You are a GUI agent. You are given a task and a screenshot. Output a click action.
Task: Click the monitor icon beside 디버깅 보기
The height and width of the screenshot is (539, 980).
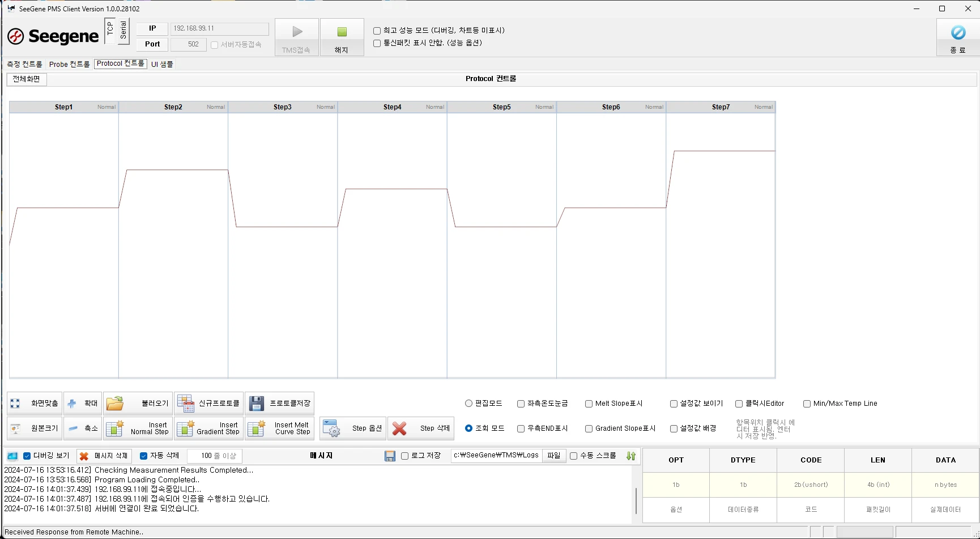click(12, 456)
